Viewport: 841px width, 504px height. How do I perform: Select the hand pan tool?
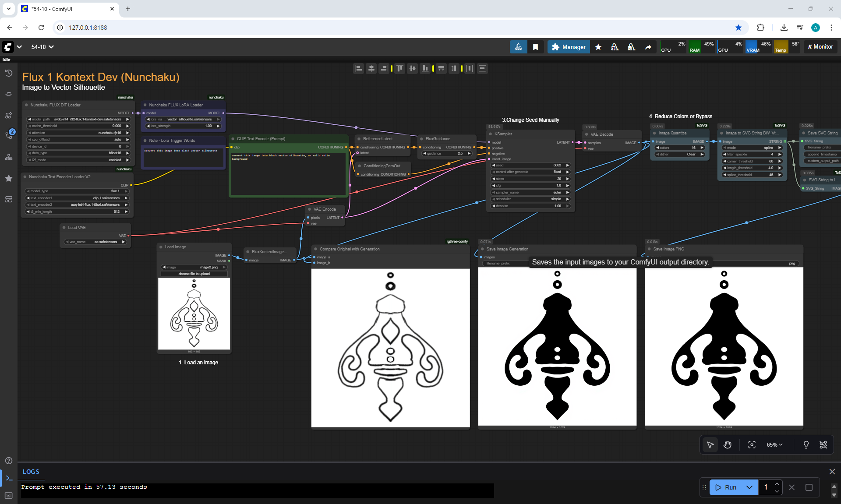click(x=728, y=444)
